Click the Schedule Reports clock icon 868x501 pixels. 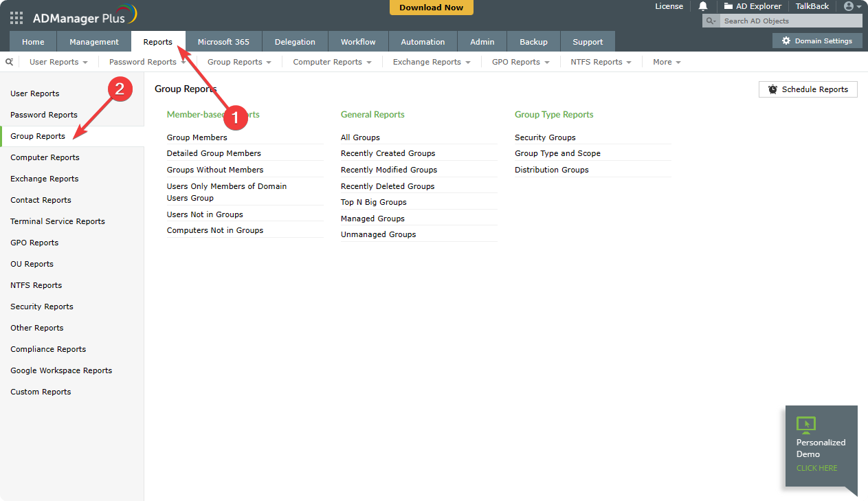(771, 89)
